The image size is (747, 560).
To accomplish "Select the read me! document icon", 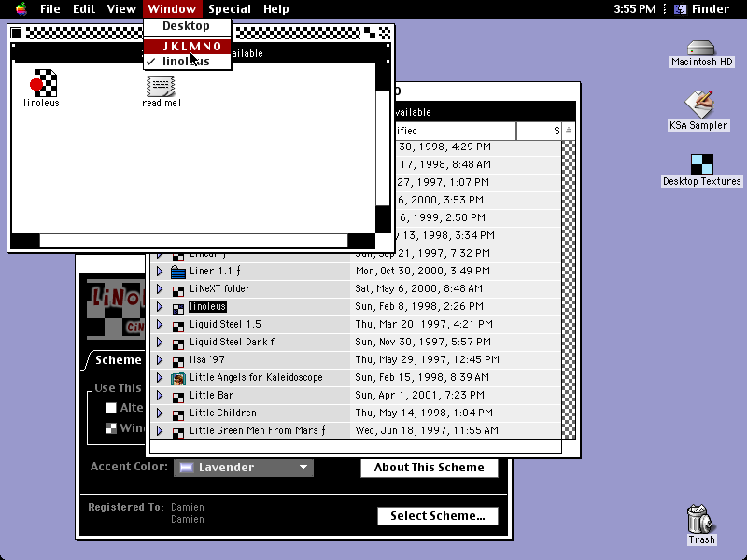I will click(x=161, y=86).
